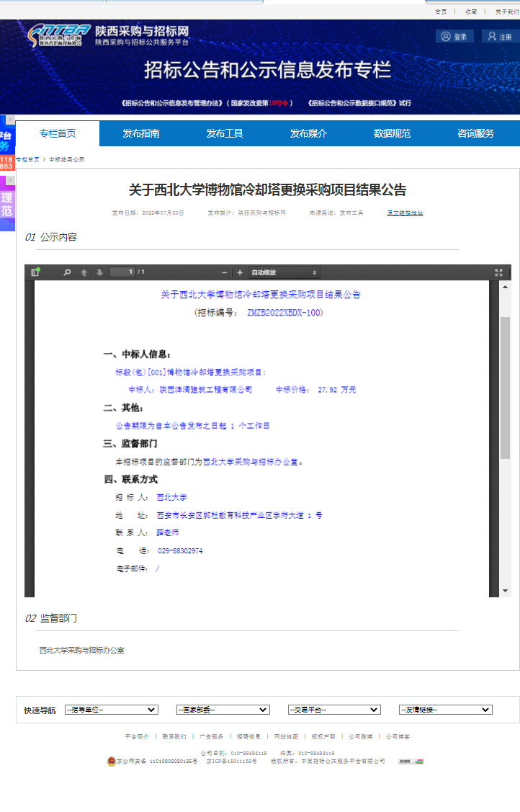520x812 pixels.
Task: Zoom in the PDF with plus
Action: tap(240, 272)
